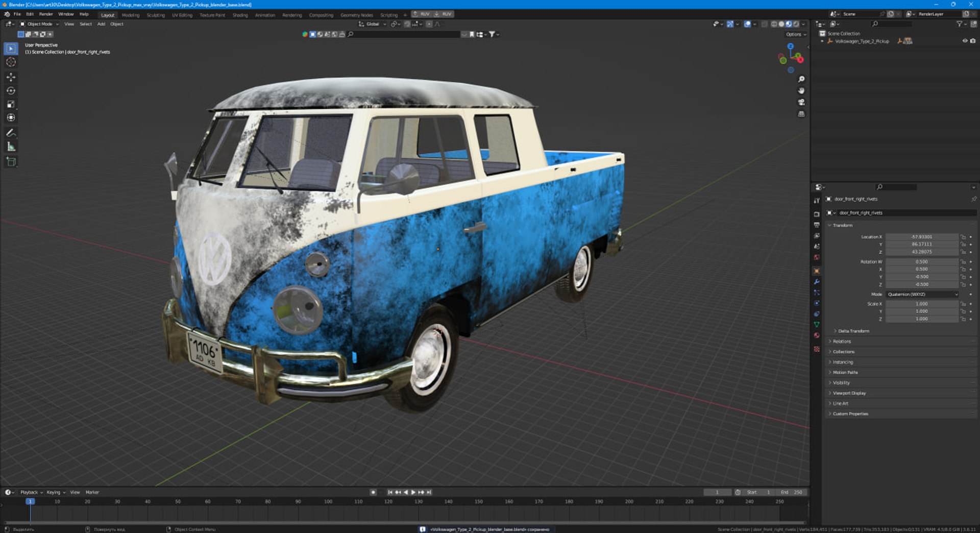Image resolution: width=980 pixels, height=533 pixels.
Task: Open the Tool properties tab icon
Action: coord(817,200)
